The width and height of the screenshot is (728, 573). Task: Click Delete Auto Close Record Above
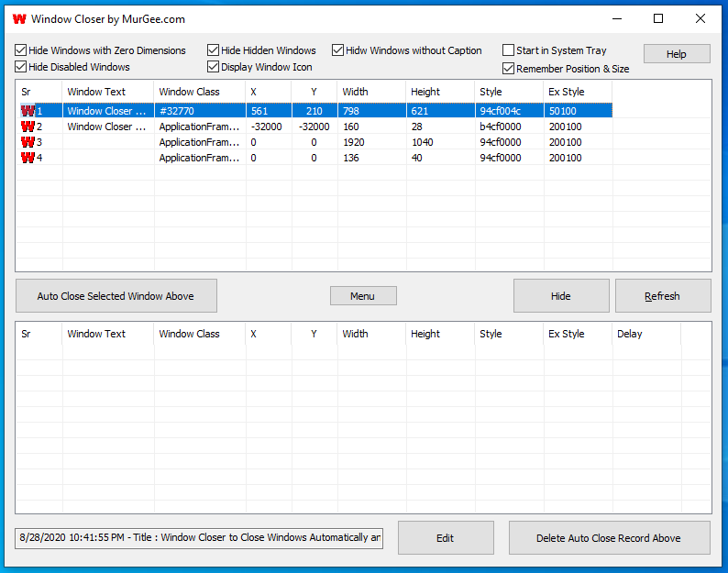(x=609, y=538)
